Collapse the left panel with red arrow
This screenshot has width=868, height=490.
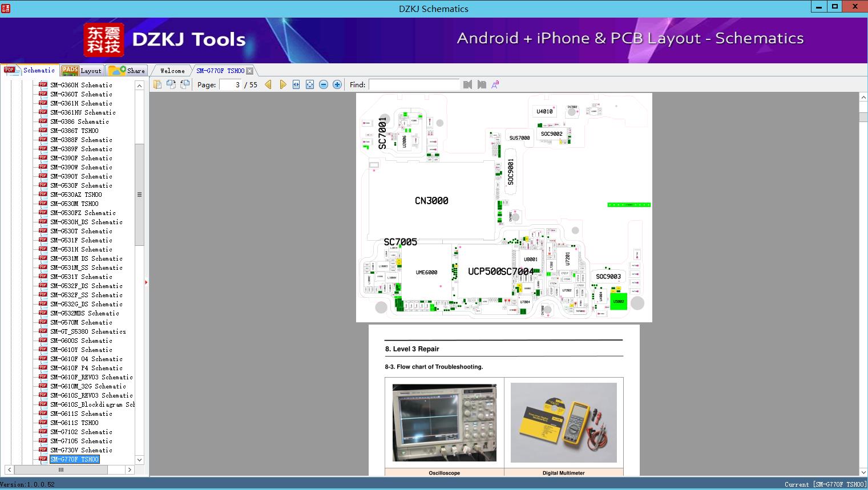(x=146, y=282)
